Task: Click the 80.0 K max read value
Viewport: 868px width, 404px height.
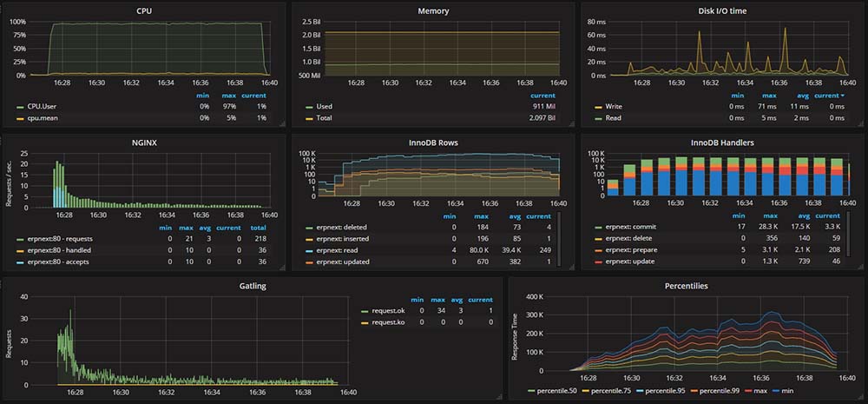Action: [480, 250]
